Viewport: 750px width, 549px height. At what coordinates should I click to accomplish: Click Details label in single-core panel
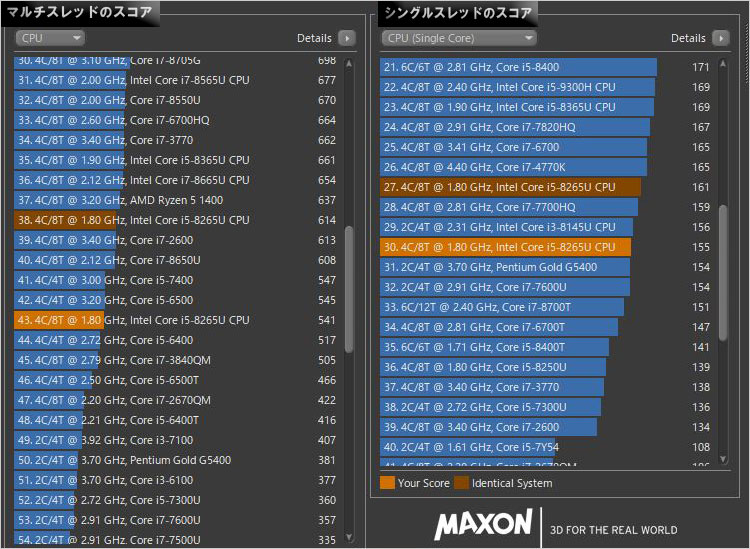[x=688, y=38]
